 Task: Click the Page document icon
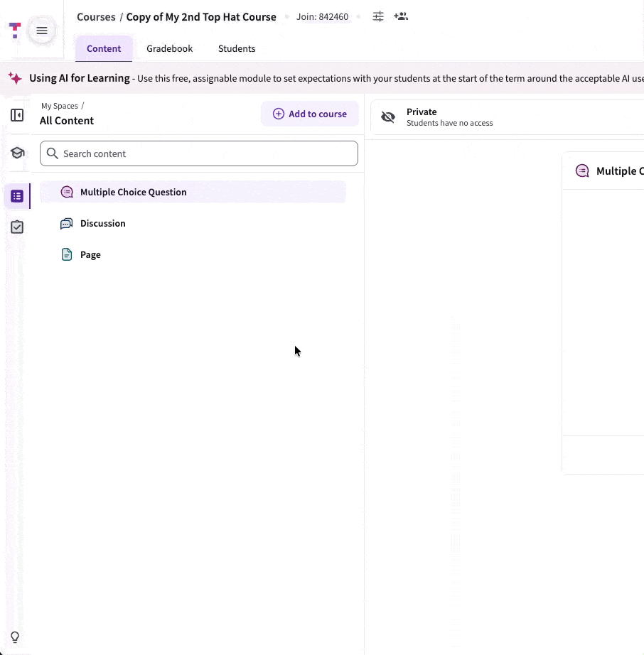click(66, 254)
